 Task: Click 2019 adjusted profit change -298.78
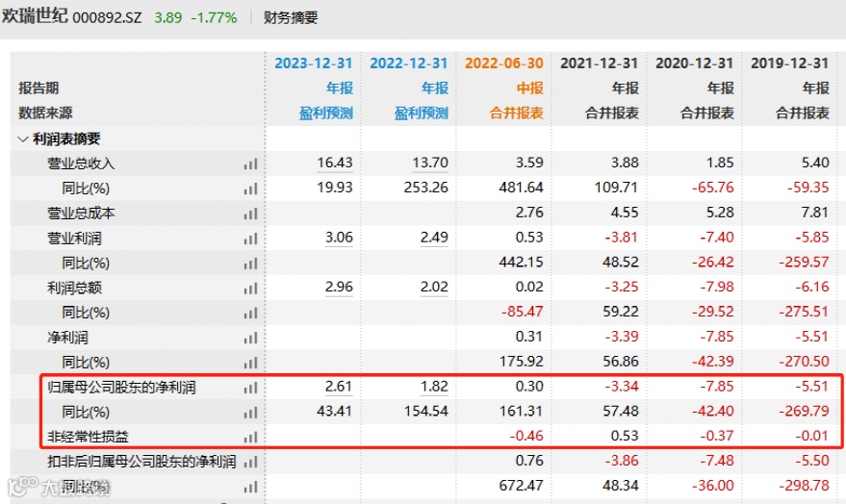point(804,485)
